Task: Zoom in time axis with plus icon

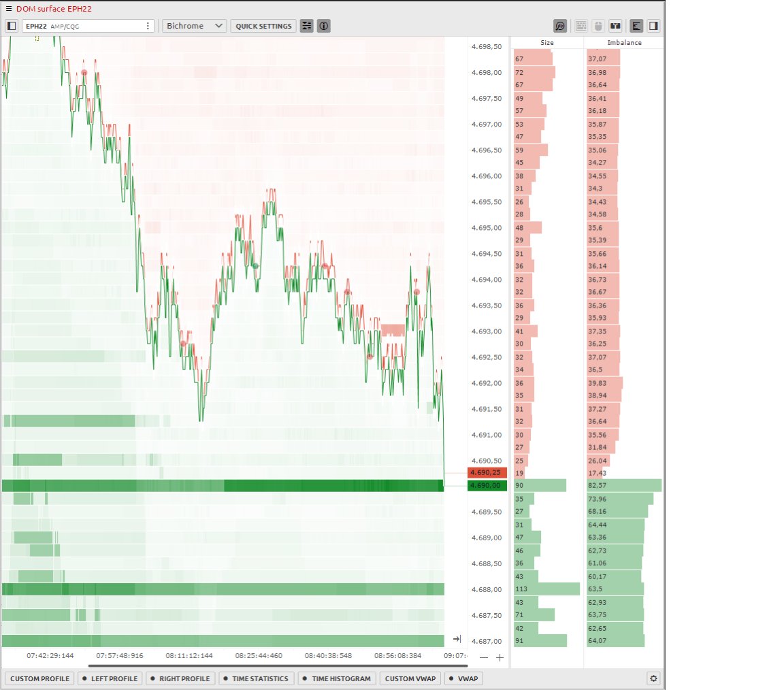Action: 500,657
